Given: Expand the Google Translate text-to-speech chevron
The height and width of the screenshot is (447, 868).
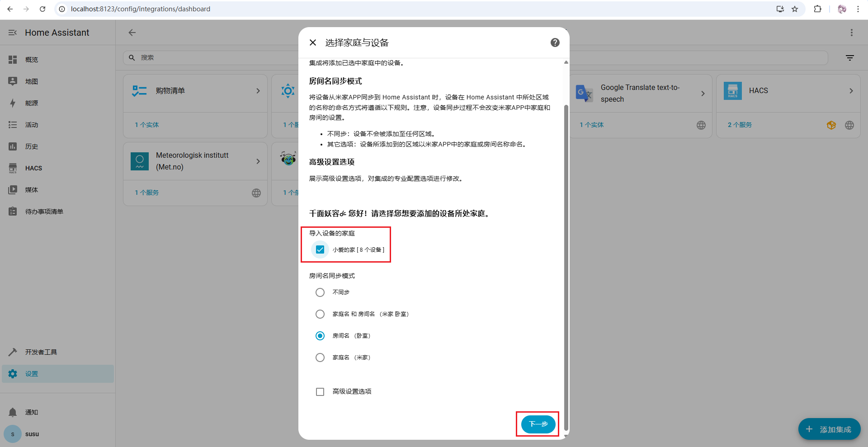Looking at the screenshot, I should (703, 94).
